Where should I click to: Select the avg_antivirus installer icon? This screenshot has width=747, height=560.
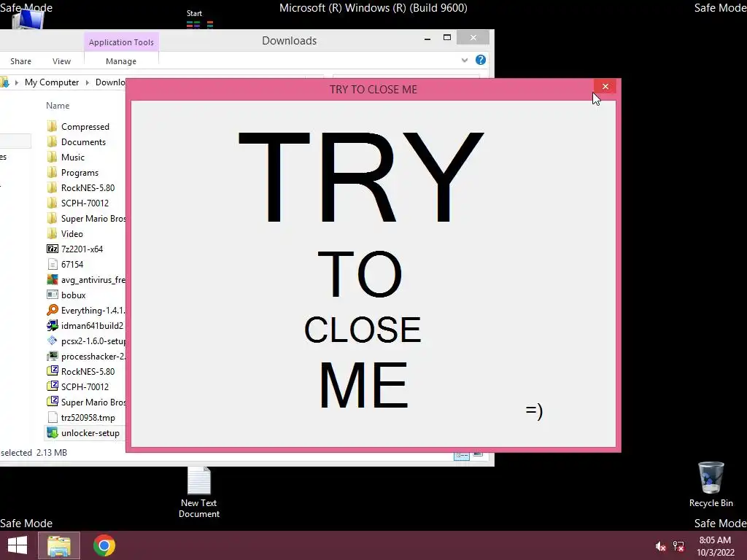53,279
